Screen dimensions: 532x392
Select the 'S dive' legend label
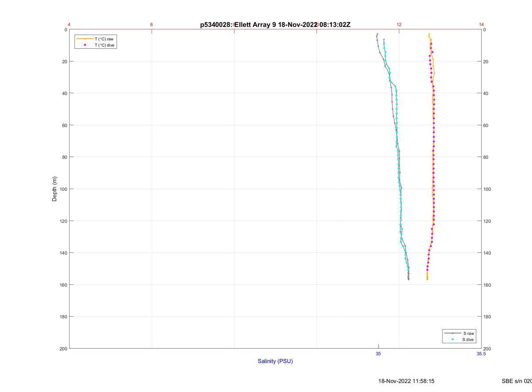468,340
